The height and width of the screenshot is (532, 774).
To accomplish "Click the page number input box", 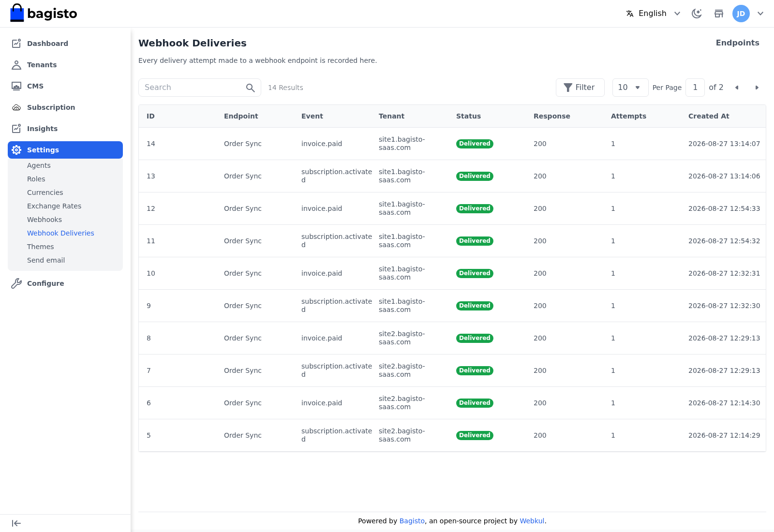I will [x=695, y=88].
